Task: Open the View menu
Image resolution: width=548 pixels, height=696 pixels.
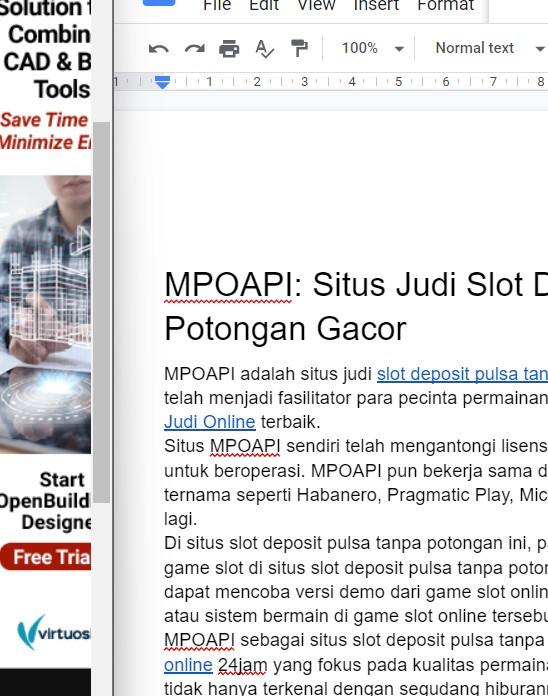Action: coord(316,5)
